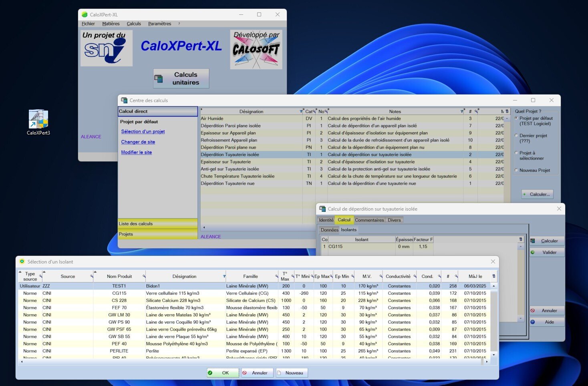Click search icon in T° Mini column header
This screenshot has width=588, height=386.
coord(312,276)
